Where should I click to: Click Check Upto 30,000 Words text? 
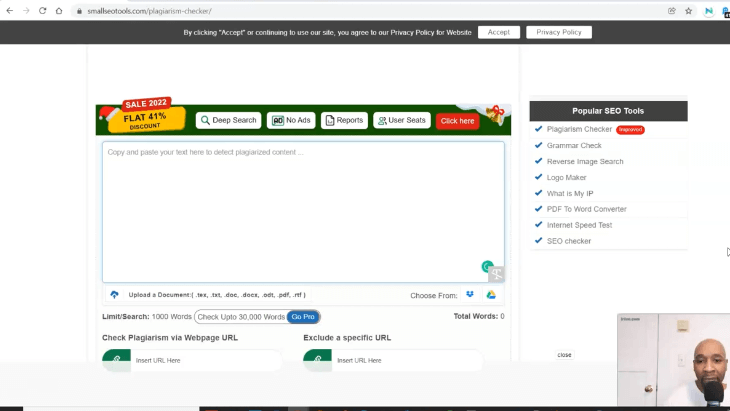241,317
